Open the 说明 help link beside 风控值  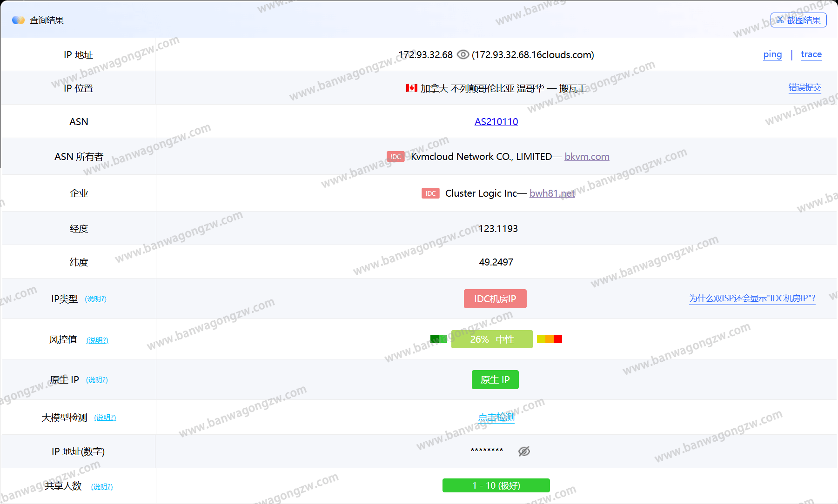click(x=97, y=340)
